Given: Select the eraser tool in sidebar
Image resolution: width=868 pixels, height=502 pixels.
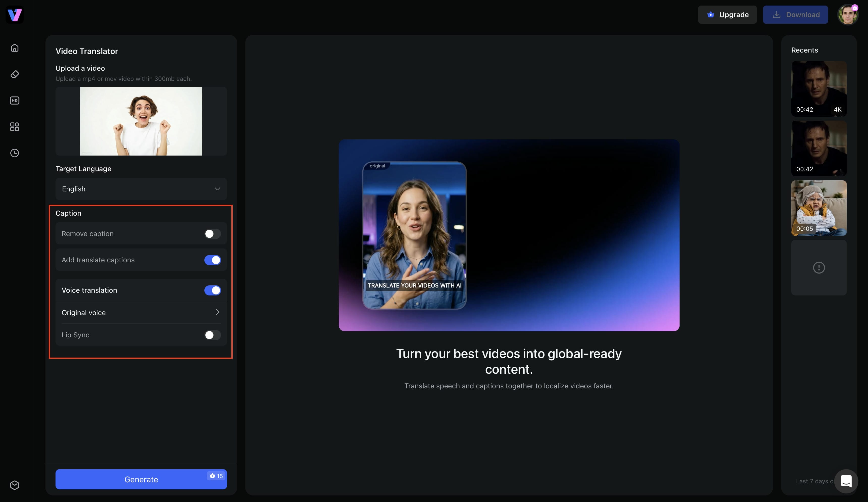Looking at the screenshot, I should coord(14,74).
